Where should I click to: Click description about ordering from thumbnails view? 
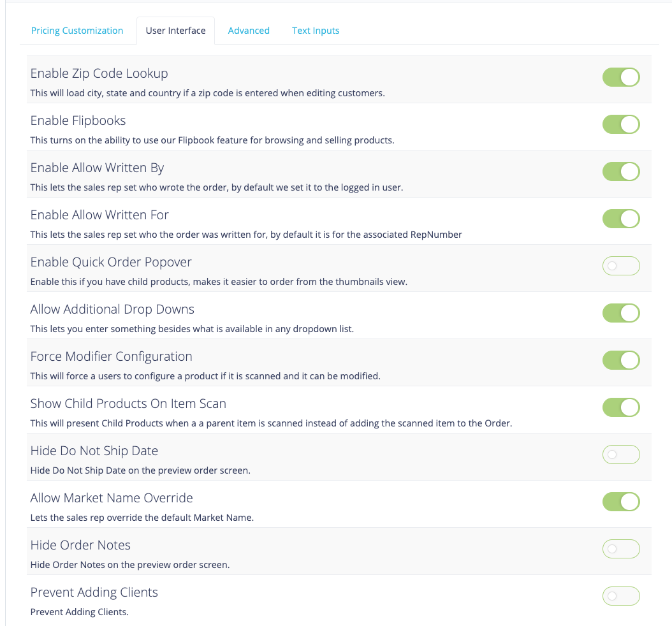pyautogui.click(x=219, y=282)
